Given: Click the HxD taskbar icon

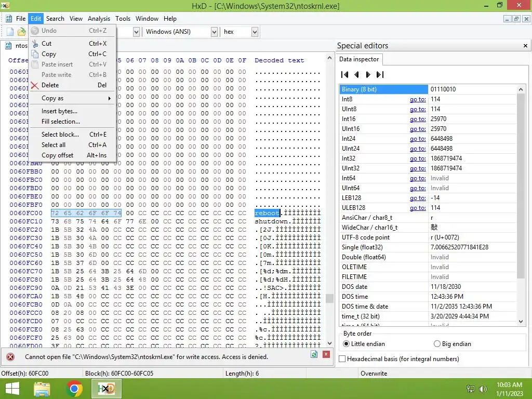Looking at the screenshot, I should click(x=106, y=389).
